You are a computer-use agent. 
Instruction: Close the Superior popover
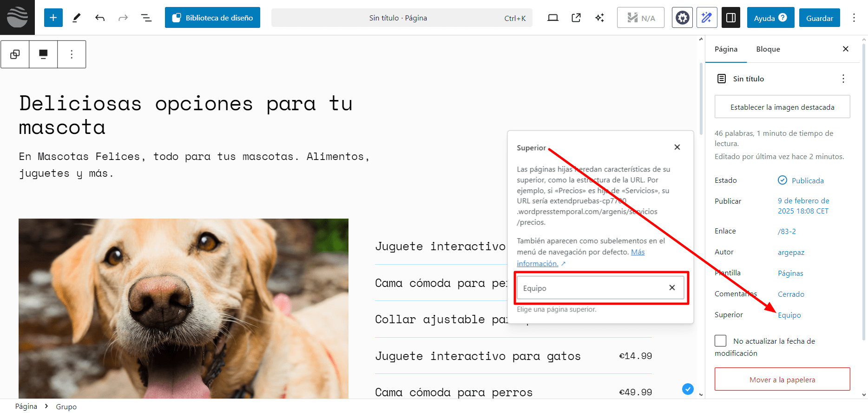tap(677, 147)
